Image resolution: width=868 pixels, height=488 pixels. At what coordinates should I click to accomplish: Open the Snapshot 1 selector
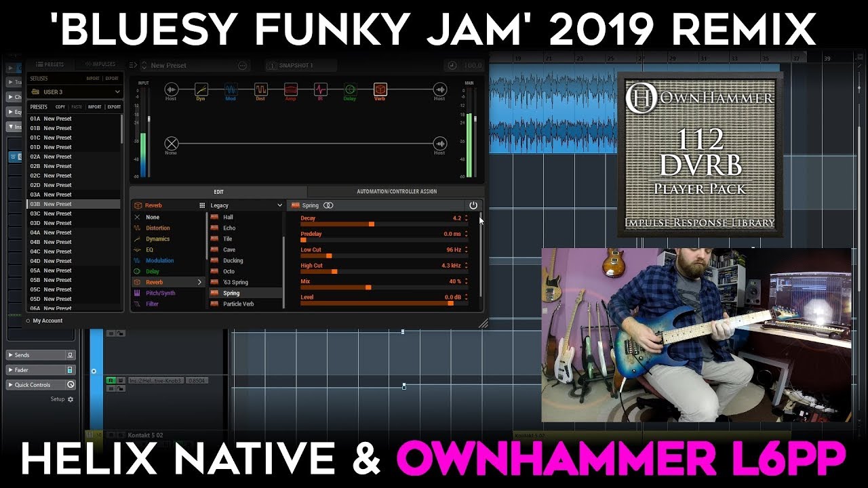tap(300, 66)
